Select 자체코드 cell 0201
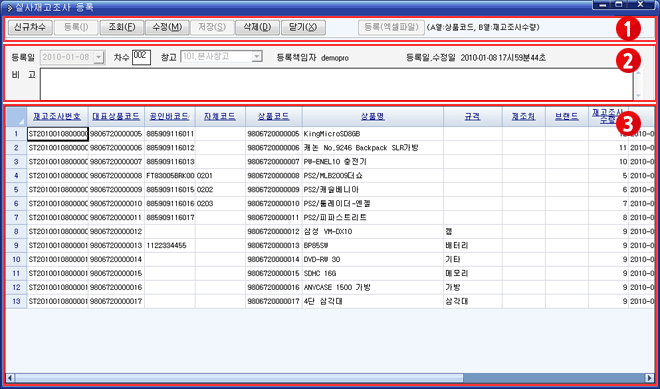The width and height of the screenshot is (660, 389). point(220,176)
